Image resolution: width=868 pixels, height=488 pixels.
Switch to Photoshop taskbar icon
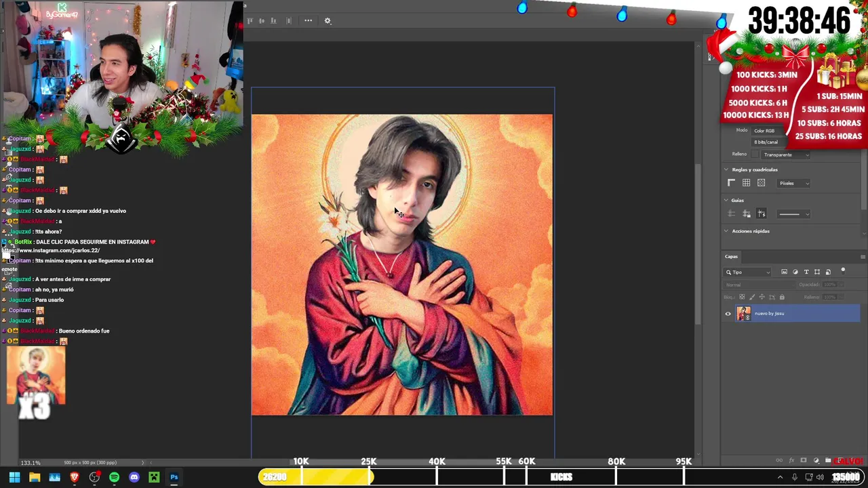pyautogui.click(x=174, y=477)
